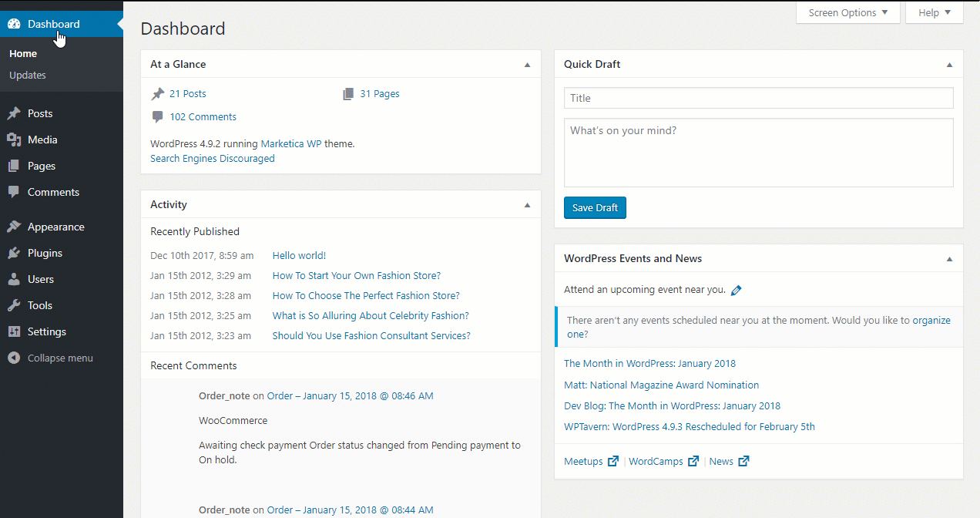The image size is (980, 518).
Task: Open the Screen Options dropdown
Action: point(848,12)
